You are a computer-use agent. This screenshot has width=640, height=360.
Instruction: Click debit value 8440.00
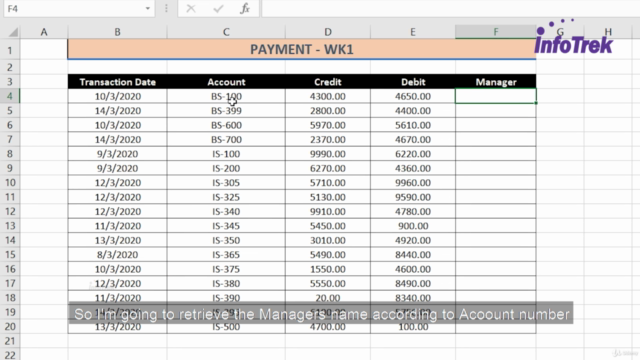point(413,255)
